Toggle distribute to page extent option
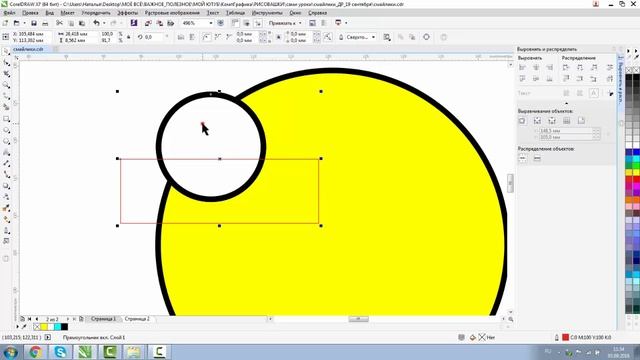Viewport: 640px width, 360px height. 537,158
